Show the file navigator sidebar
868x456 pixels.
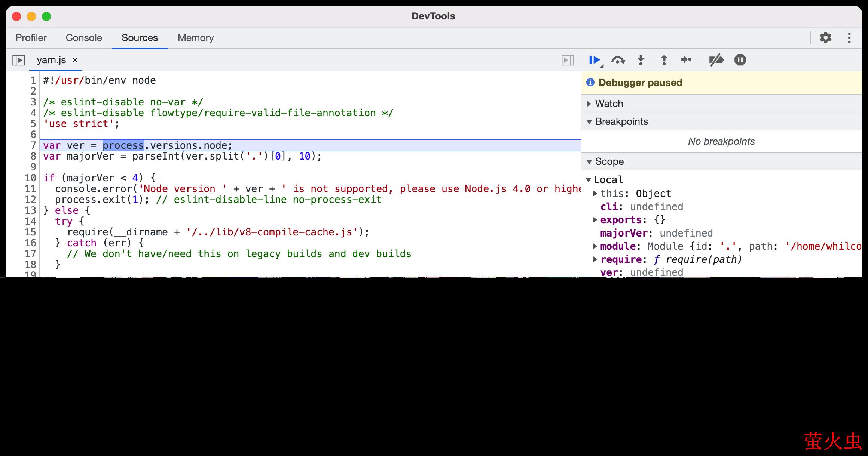[x=19, y=60]
